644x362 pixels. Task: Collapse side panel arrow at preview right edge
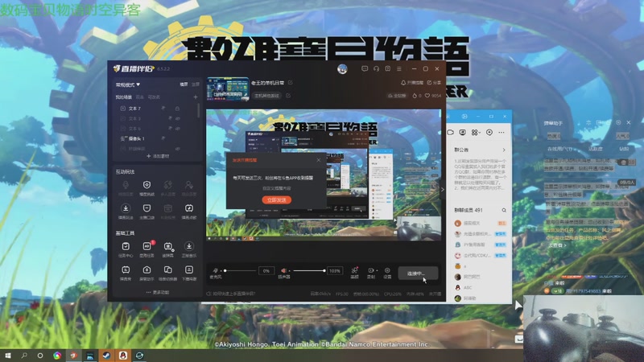click(x=442, y=190)
